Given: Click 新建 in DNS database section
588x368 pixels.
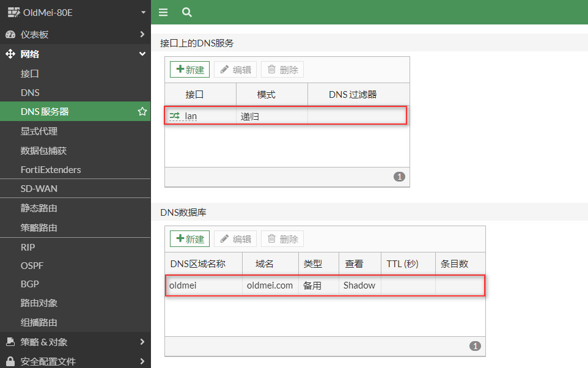Looking at the screenshot, I should pyautogui.click(x=189, y=238).
